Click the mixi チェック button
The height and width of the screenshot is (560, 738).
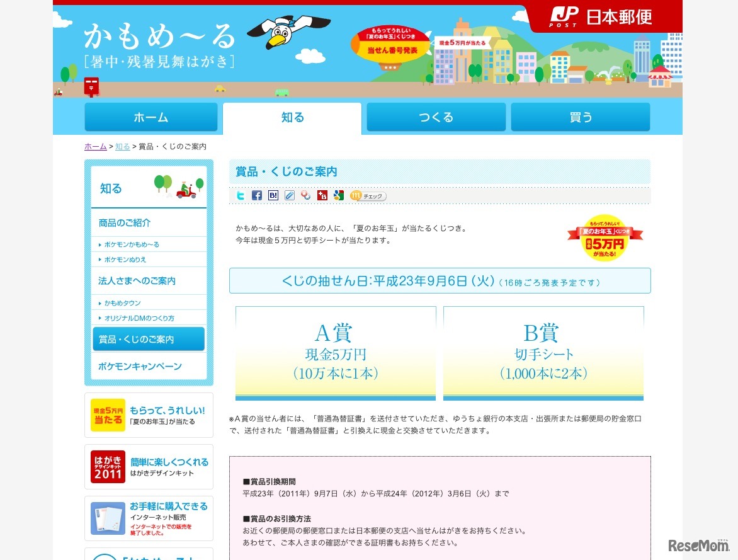pyautogui.click(x=368, y=196)
